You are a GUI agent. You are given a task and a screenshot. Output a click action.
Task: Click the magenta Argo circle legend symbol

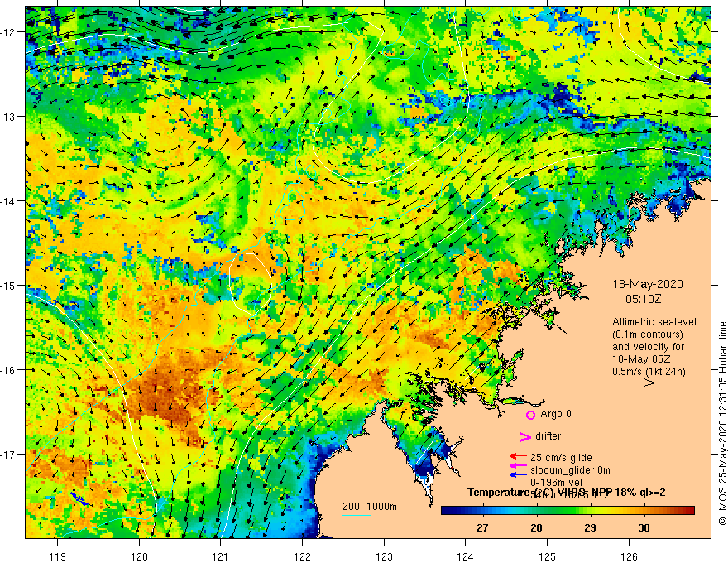pyautogui.click(x=530, y=415)
